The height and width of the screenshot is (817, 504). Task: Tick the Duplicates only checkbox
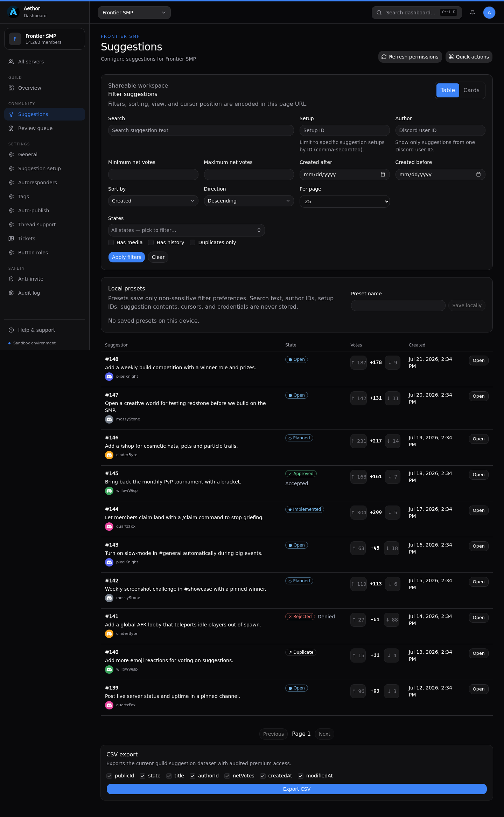[x=192, y=242]
